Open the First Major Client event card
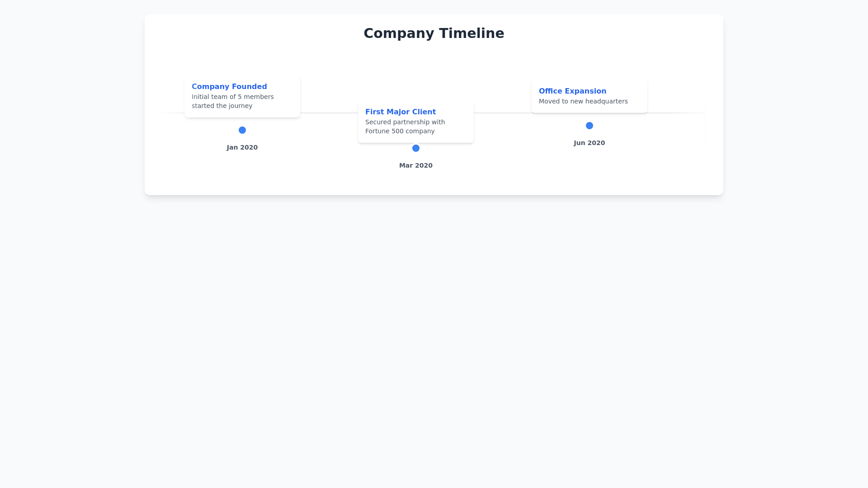 415,121
